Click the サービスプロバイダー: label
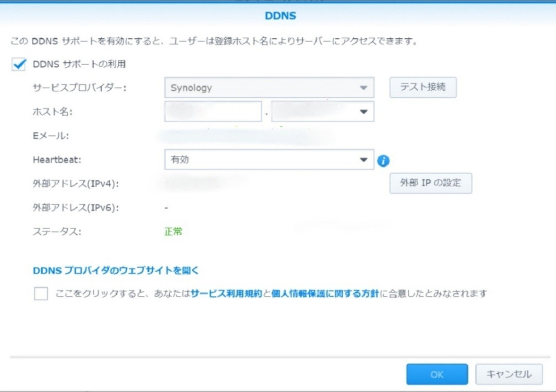556x392 pixels. click(79, 88)
